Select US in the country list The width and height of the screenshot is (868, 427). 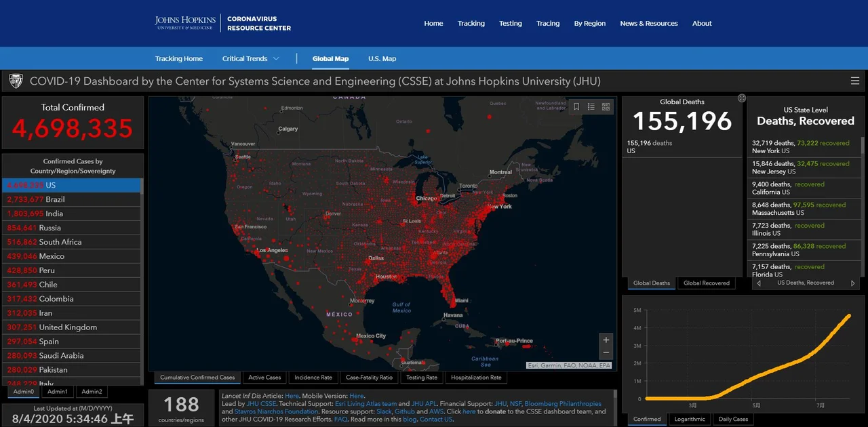point(72,185)
